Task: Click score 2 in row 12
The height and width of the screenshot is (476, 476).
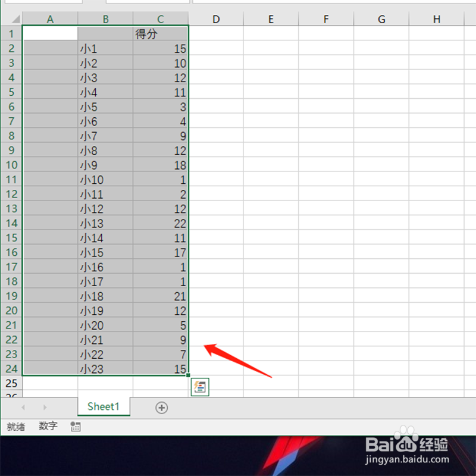Action: pyautogui.click(x=161, y=194)
